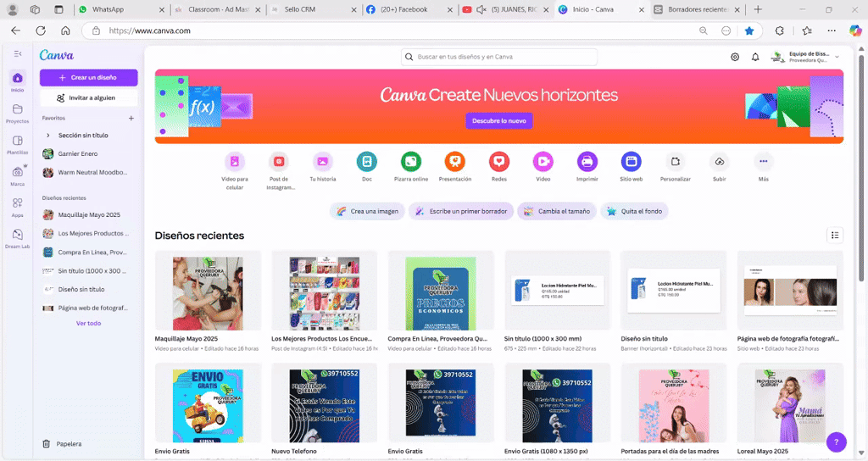
Task: Select the Doc design type
Action: 366,162
